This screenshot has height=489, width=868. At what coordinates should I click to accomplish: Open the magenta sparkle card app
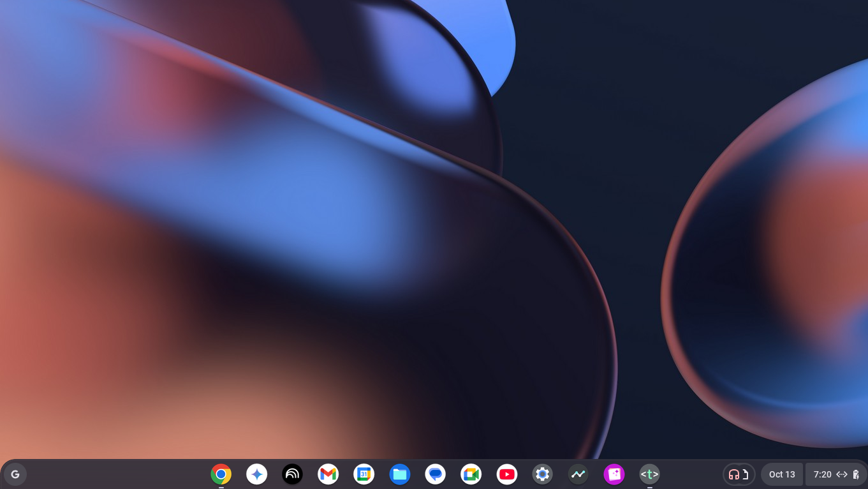(x=614, y=474)
